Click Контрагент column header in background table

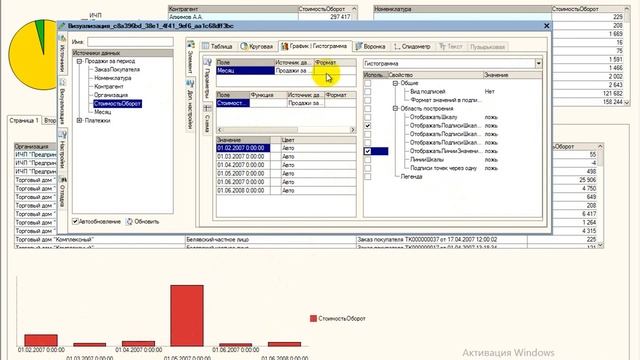(x=233, y=9)
